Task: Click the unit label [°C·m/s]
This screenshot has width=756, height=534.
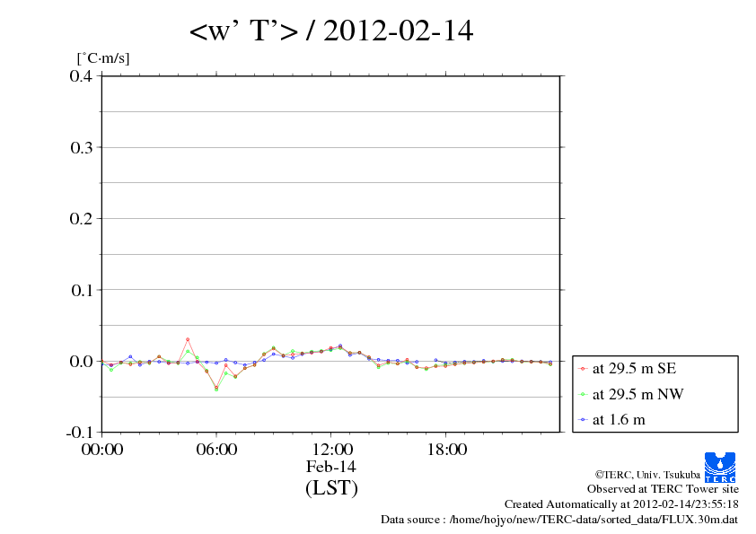Action: click(x=103, y=58)
